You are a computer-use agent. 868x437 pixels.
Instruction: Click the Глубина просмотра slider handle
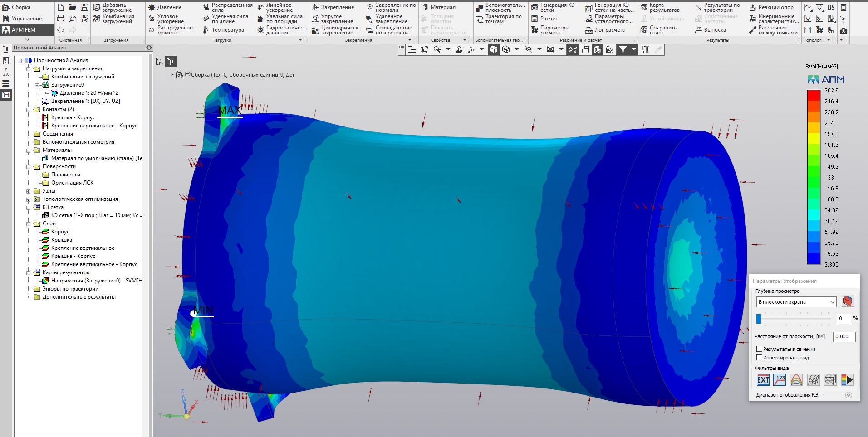pyautogui.click(x=758, y=319)
